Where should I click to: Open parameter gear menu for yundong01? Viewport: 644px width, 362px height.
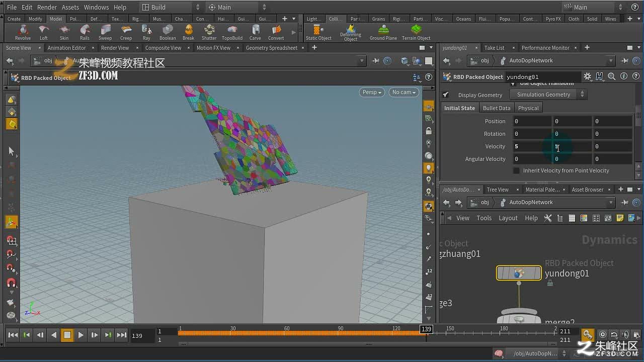587,76
